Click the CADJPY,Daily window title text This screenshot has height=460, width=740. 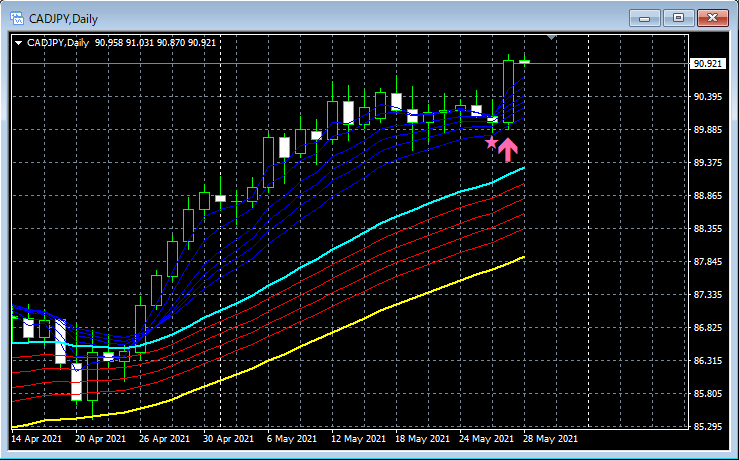pos(63,19)
